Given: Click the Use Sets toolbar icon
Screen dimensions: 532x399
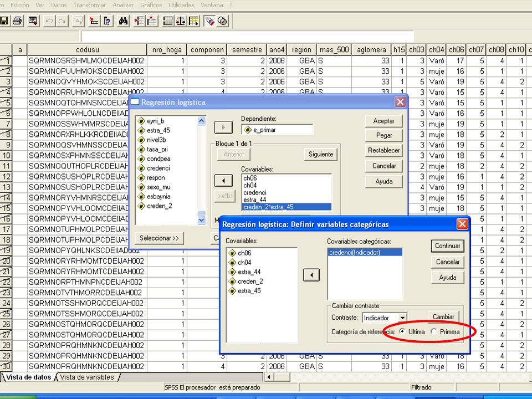Looking at the screenshot, I should pyautogui.click(x=223, y=21).
